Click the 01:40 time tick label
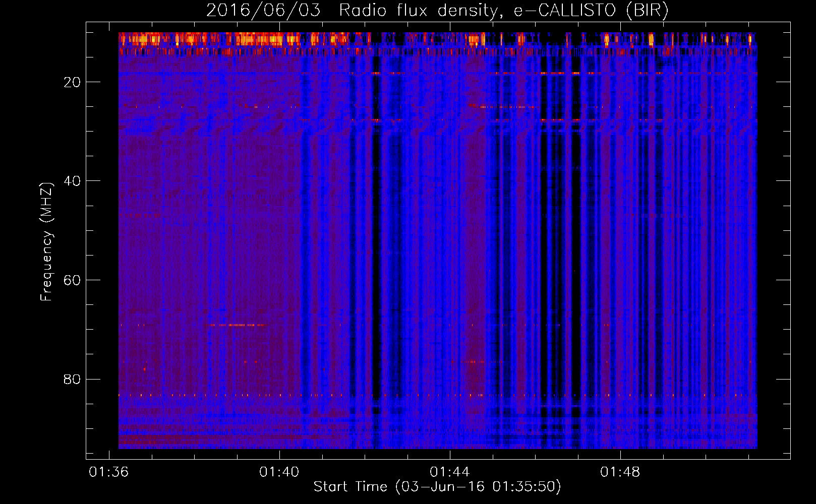816x504 pixels. (x=279, y=472)
